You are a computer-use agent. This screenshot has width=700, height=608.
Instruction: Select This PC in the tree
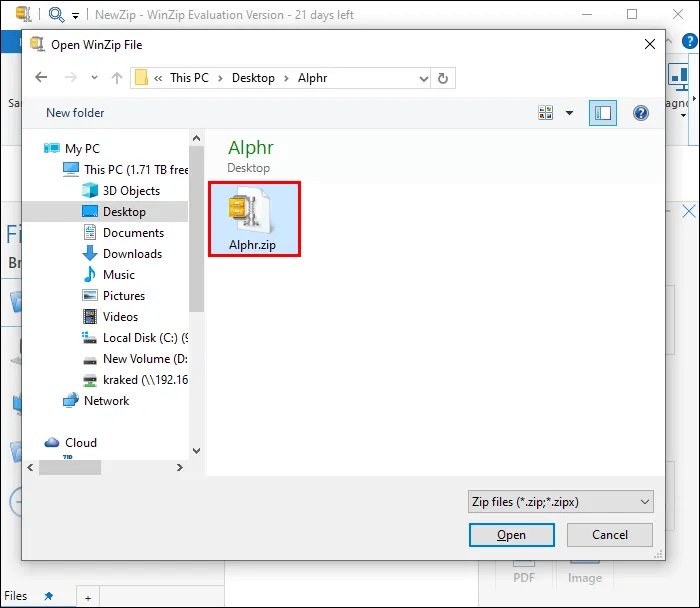[x=136, y=170]
